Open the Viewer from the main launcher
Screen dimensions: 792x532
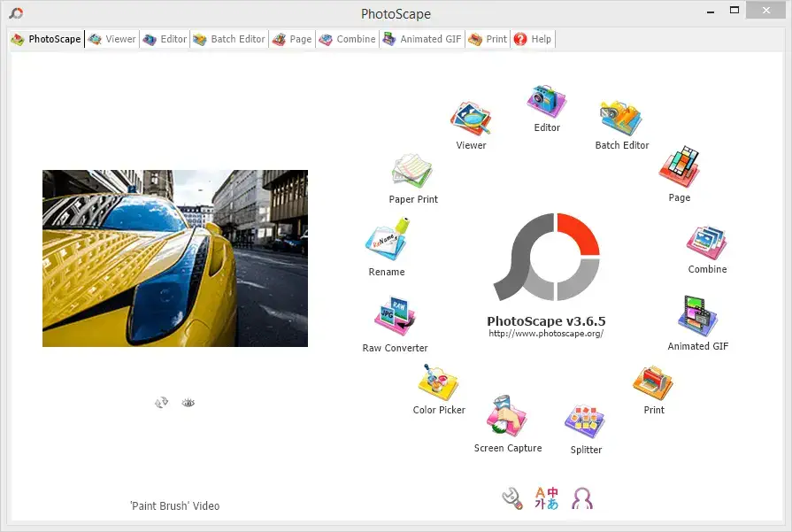tap(470, 115)
